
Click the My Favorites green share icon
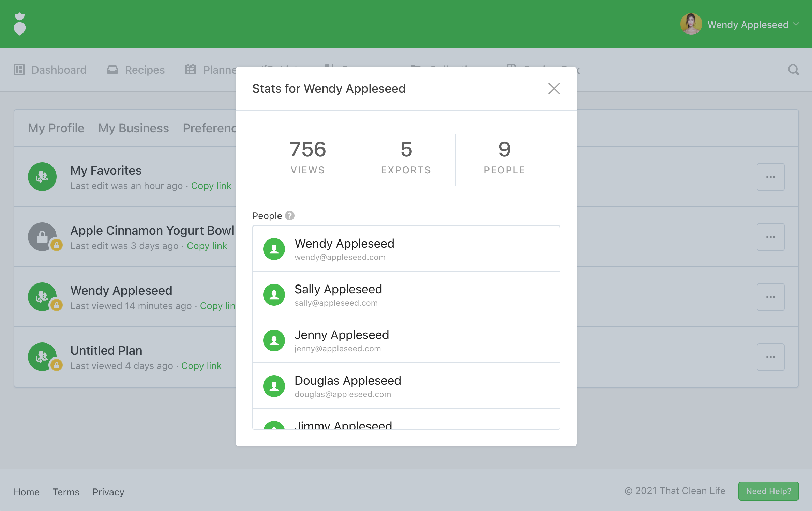coord(42,177)
